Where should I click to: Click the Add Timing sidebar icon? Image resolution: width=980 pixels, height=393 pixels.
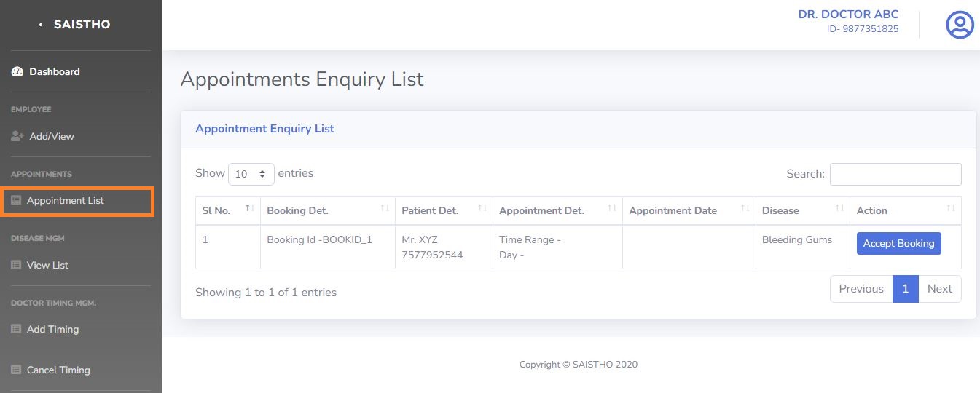pyautogui.click(x=16, y=329)
